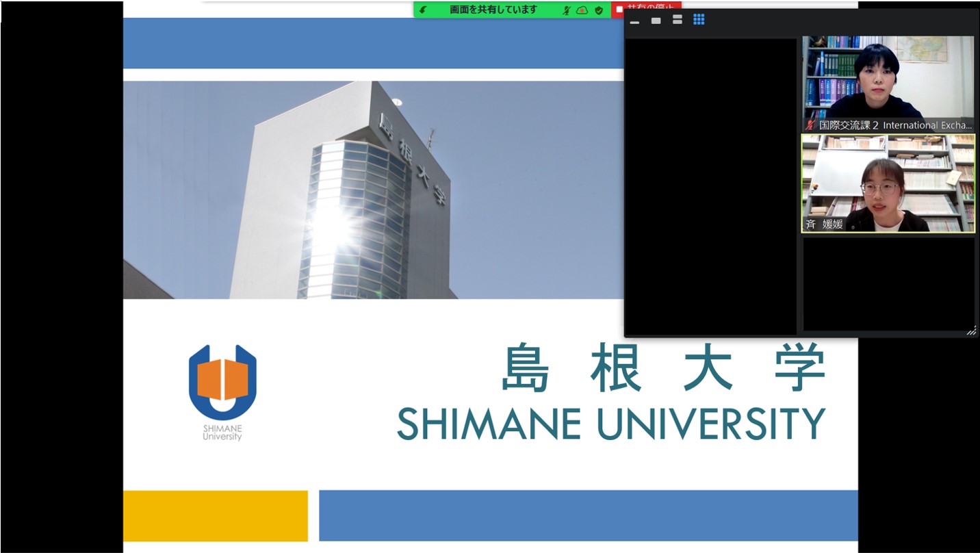Select the 斉 媛媛 participant video tile
This screenshot has width=980, height=553.
click(x=888, y=183)
